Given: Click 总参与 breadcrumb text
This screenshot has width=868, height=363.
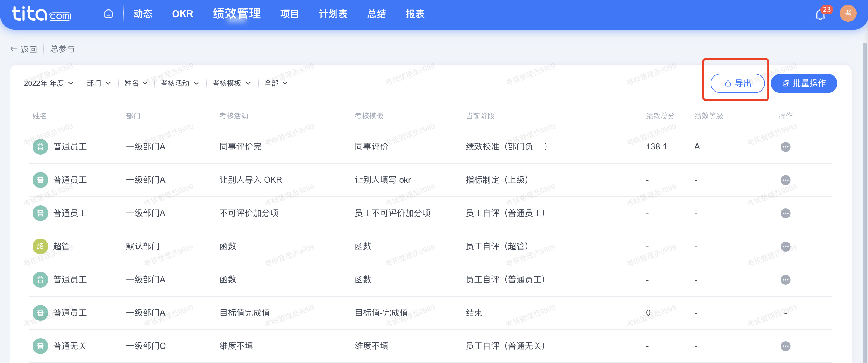Looking at the screenshot, I should tap(62, 49).
